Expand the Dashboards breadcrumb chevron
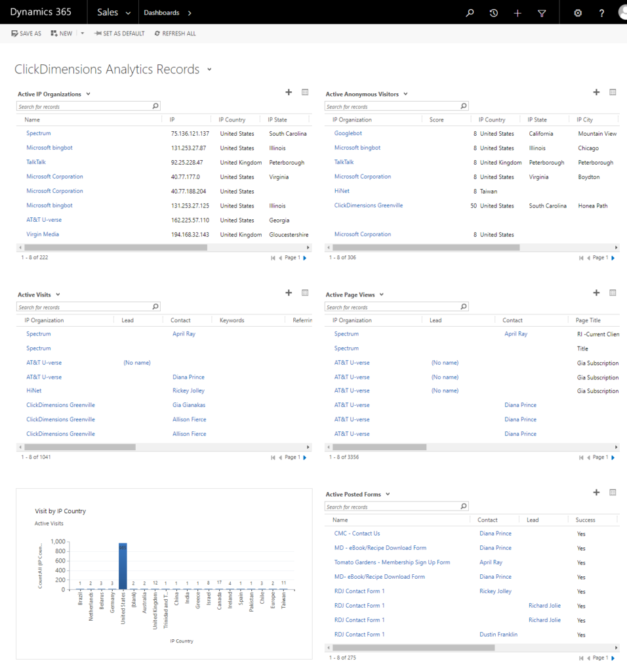This screenshot has height=672, width=627. [190, 13]
